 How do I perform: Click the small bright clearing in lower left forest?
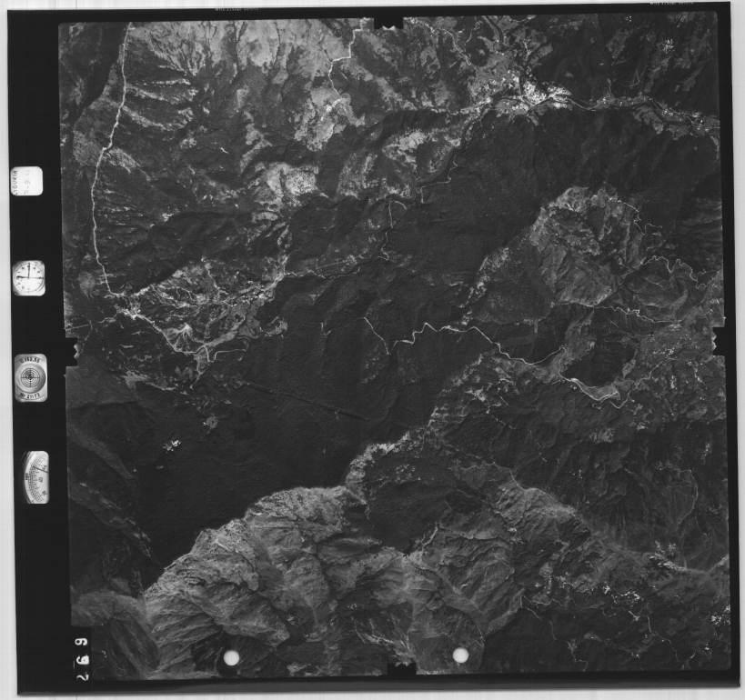pyautogui.click(x=171, y=445)
